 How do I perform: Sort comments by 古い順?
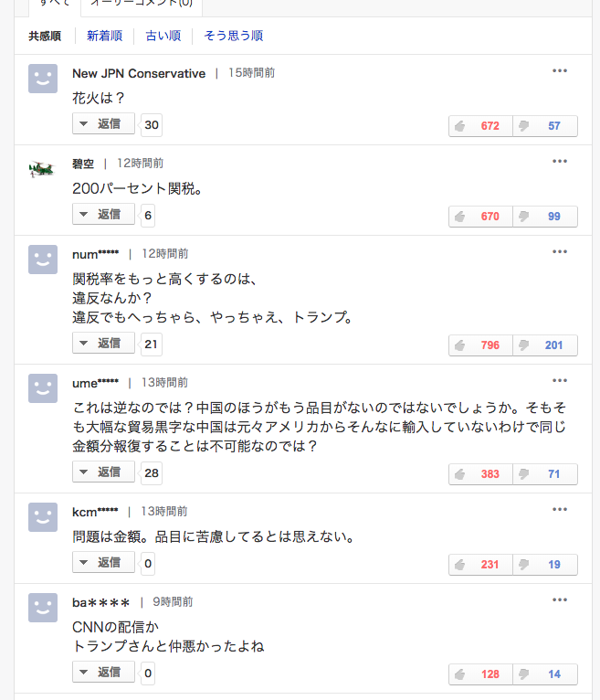coord(163,37)
